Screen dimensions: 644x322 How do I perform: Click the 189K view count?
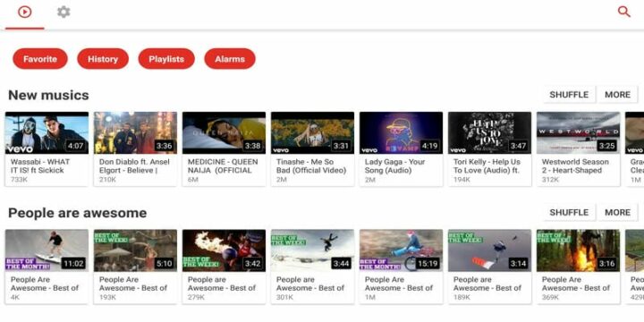click(462, 297)
